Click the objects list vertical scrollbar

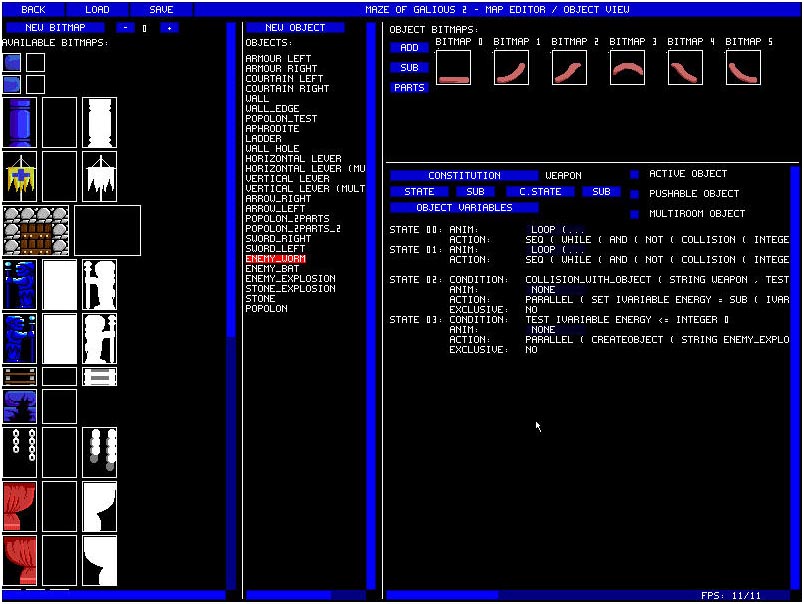[x=371, y=307]
